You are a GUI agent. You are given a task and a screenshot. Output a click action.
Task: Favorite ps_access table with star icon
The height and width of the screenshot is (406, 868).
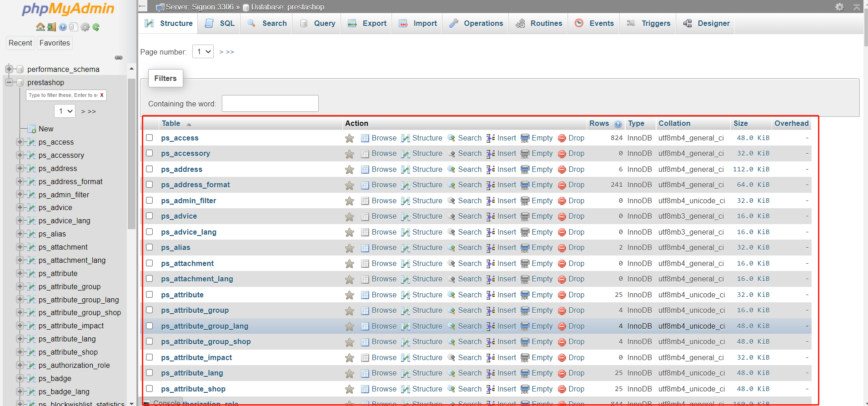click(x=349, y=138)
